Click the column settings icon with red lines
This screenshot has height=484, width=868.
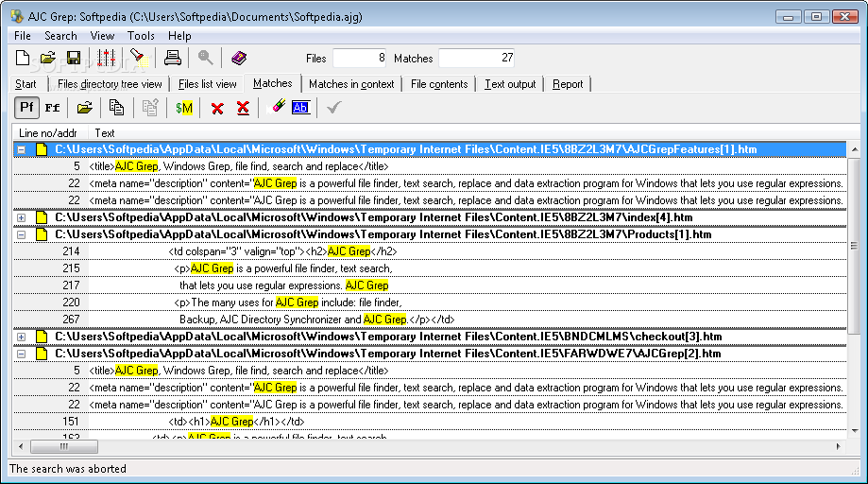coord(106,58)
